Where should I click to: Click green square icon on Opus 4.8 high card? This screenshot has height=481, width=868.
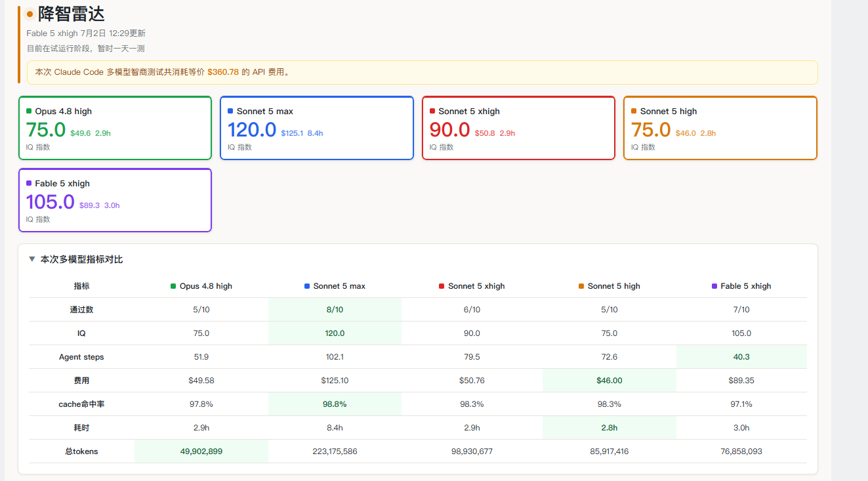click(x=29, y=112)
